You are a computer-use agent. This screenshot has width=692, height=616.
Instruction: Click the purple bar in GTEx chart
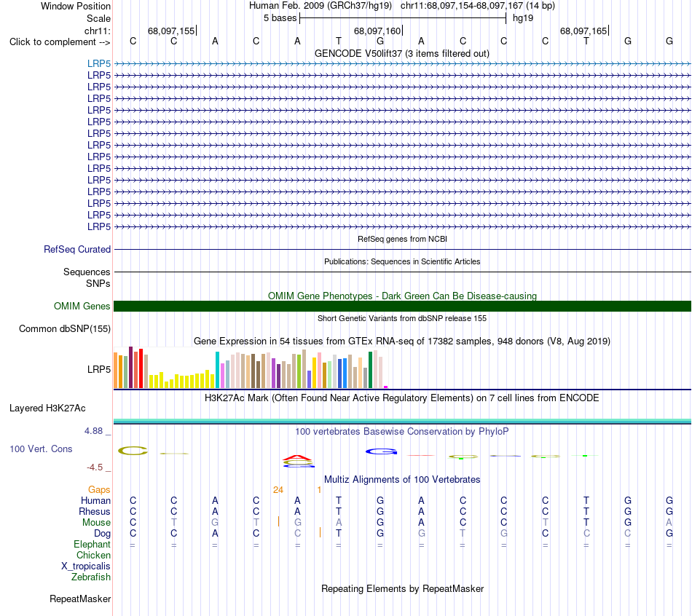point(274,374)
